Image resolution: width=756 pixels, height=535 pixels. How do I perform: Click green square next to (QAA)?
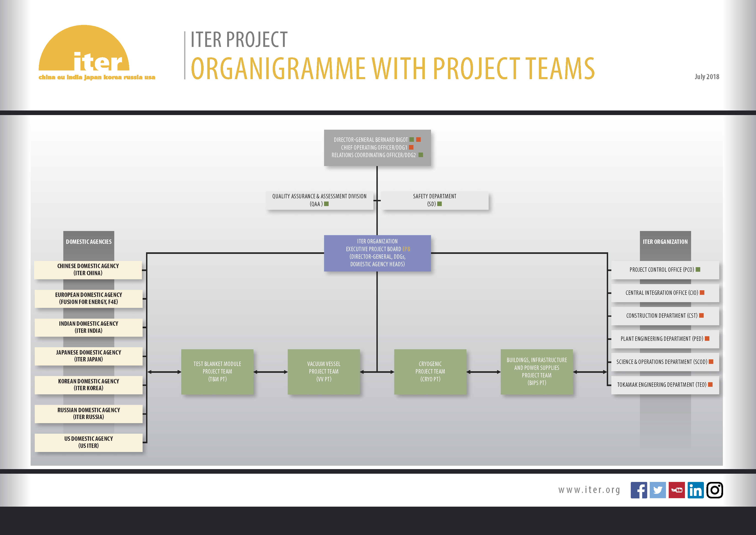tap(327, 204)
